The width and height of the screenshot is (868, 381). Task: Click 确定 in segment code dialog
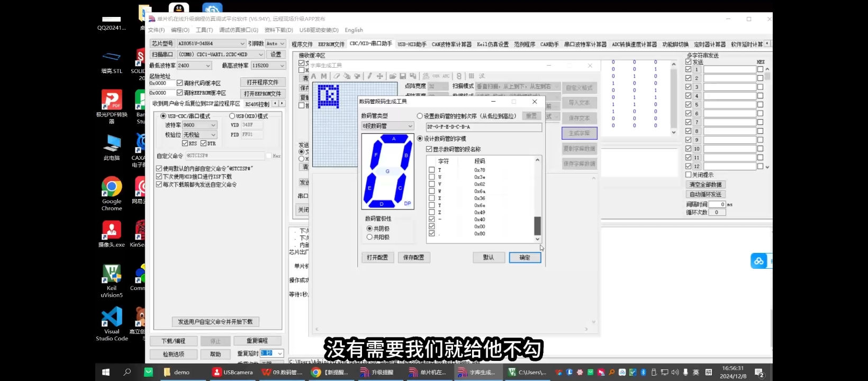point(525,258)
